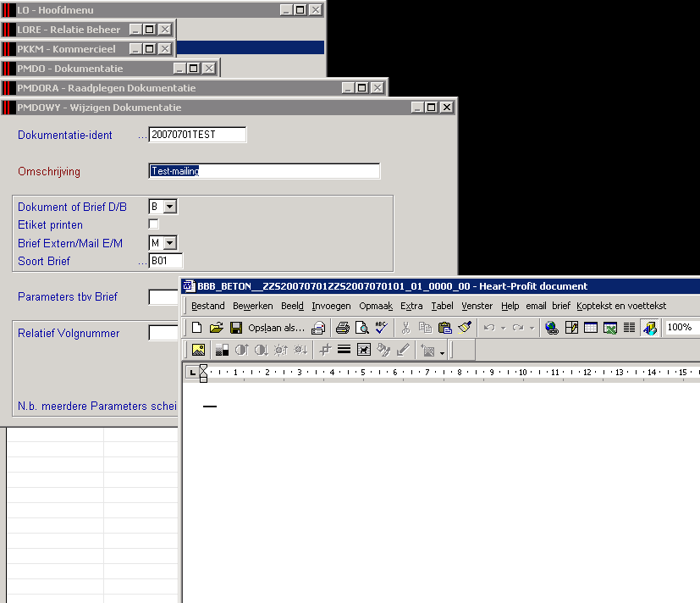The height and width of the screenshot is (603, 700).
Task: Open the Bewerken menu
Action: click(x=253, y=306)
